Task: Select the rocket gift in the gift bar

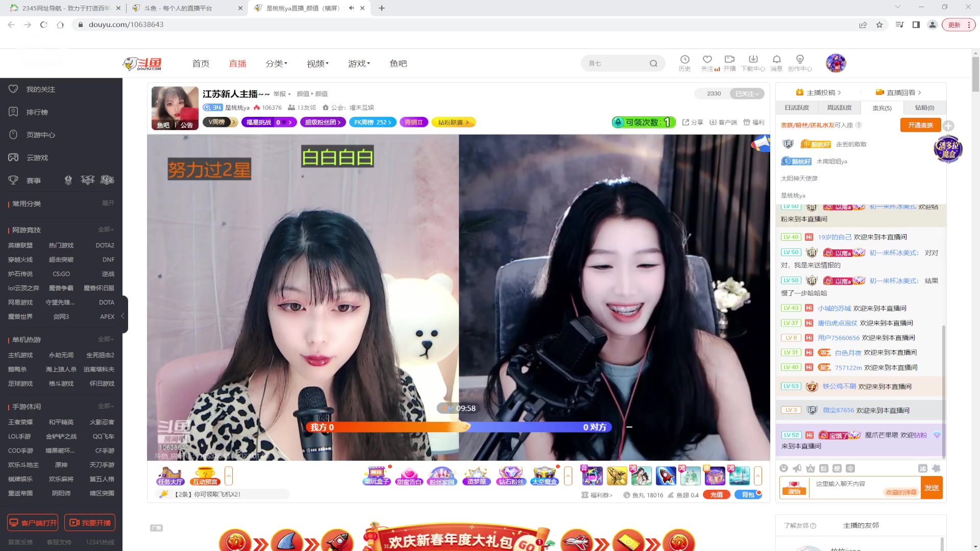Action: [x=666, y=476]
